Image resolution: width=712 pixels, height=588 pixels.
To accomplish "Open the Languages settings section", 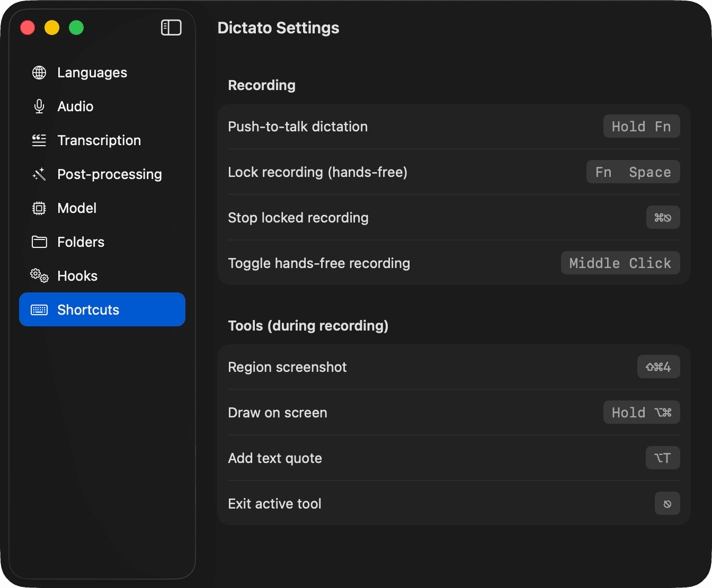I will pos(92,73).
